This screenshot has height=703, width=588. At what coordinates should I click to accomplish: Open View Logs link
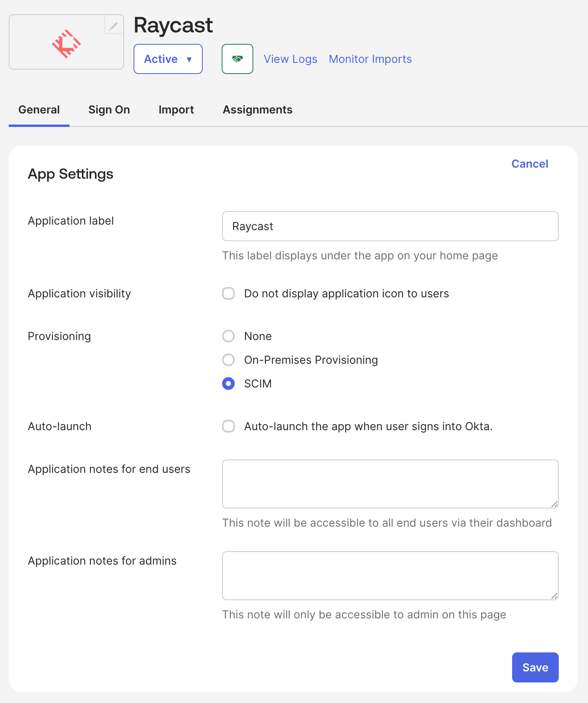(290, 59)
